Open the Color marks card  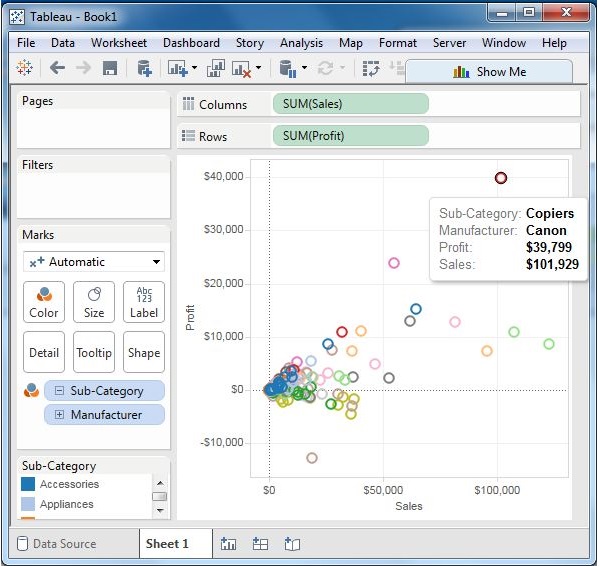[44, 301]
